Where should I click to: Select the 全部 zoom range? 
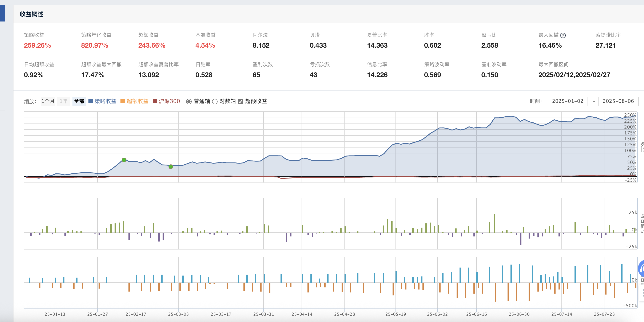tap(79, 101)
